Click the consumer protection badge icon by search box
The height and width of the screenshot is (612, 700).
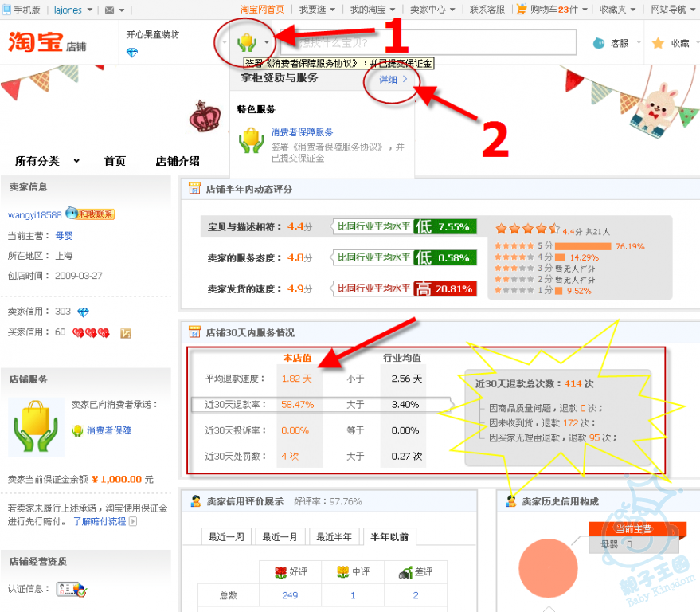(247, 41)
